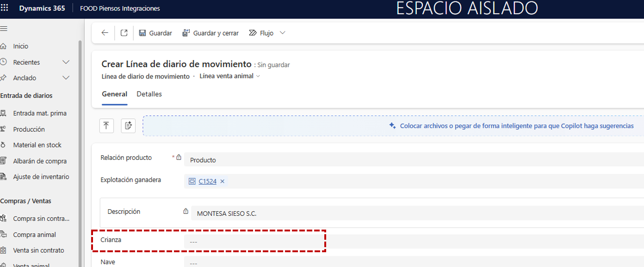644x267 pixels.
Task: Remove C1524 from Explotación ganadera
Action: click(223, 182)
